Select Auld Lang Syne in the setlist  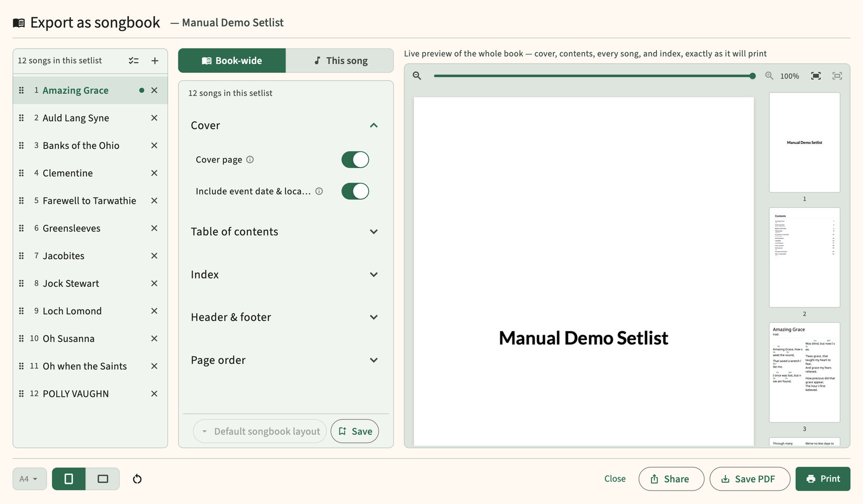coord(76,118)
